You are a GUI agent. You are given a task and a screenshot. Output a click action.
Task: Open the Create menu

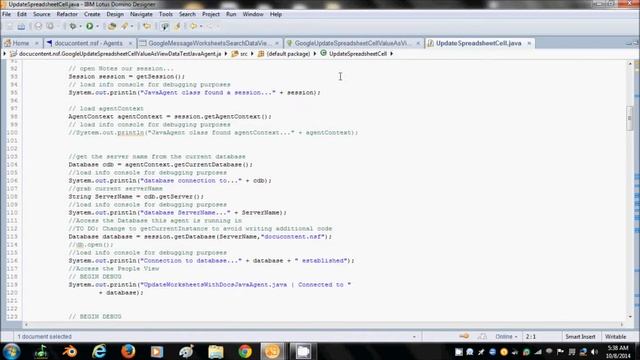92,14
